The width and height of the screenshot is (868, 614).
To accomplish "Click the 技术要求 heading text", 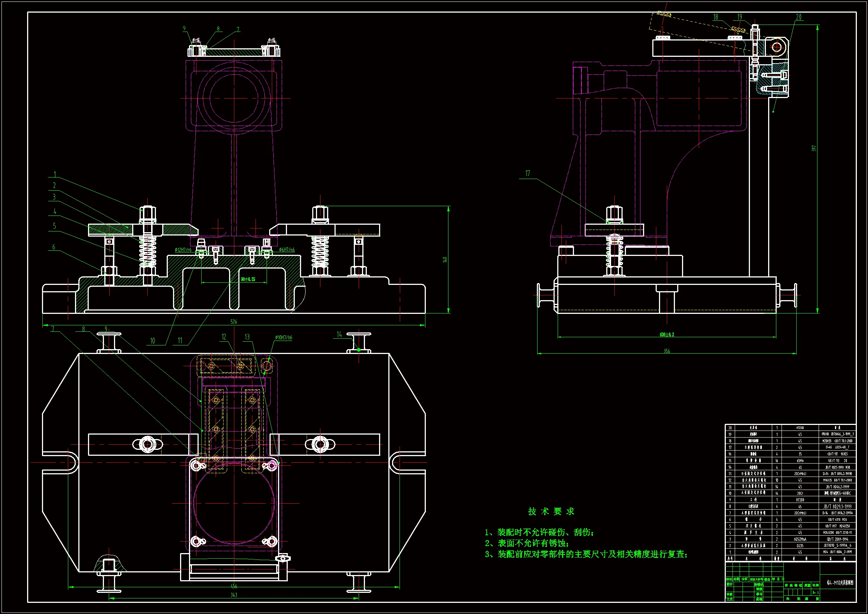I will coord(551,511).
